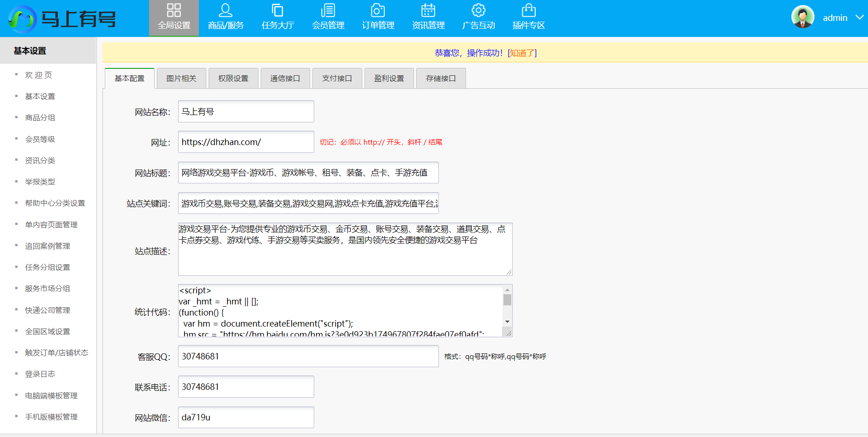Screen dimensions: 868x437
Task: Switch to the 存储接口 tab
Action: point(441,79)
